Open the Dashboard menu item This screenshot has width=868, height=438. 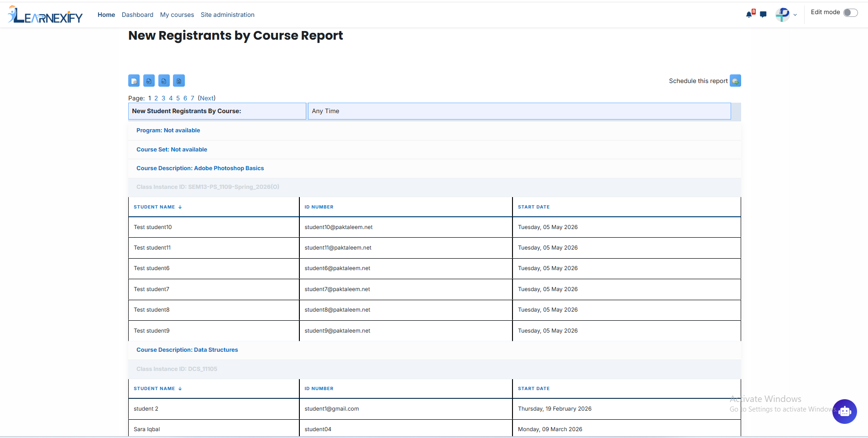pos(137,15)
